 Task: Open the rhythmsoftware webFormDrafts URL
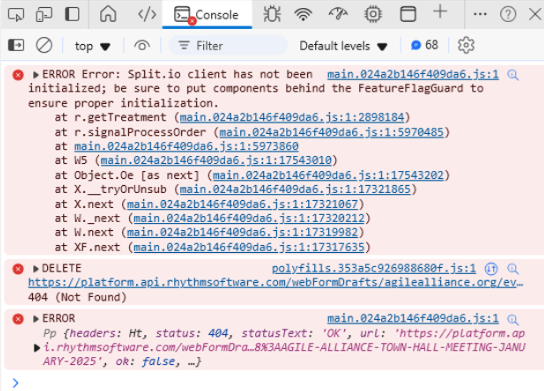pos(275,282)
